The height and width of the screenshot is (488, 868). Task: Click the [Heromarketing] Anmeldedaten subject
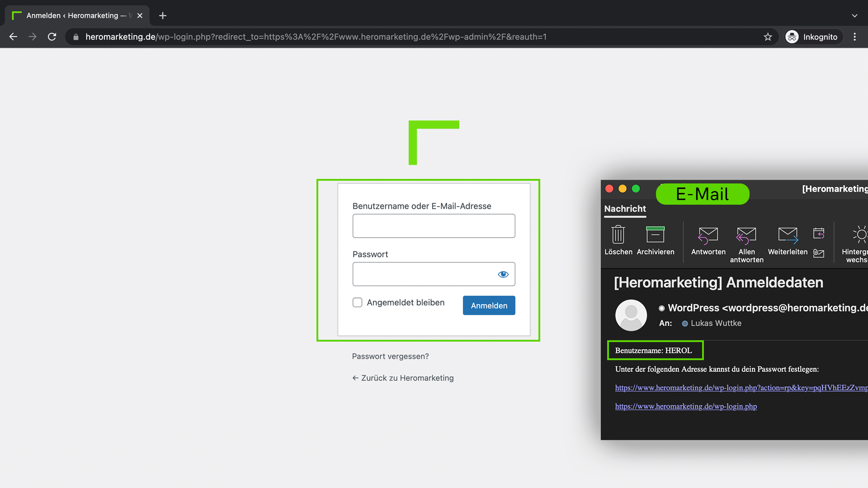coord(718,283)
